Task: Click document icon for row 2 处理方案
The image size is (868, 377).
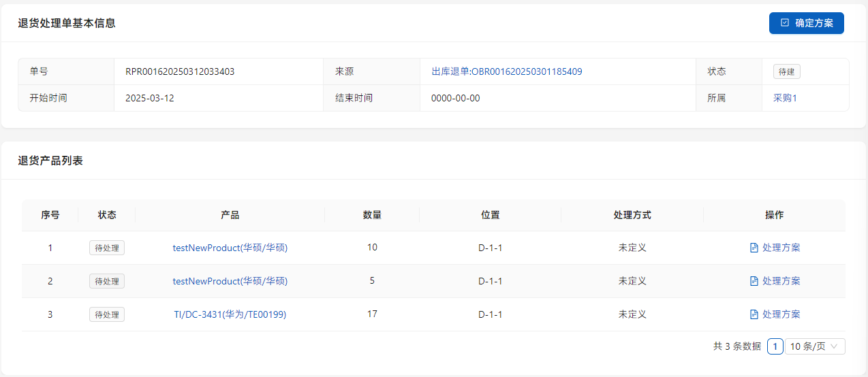Action: click(754, 281)
